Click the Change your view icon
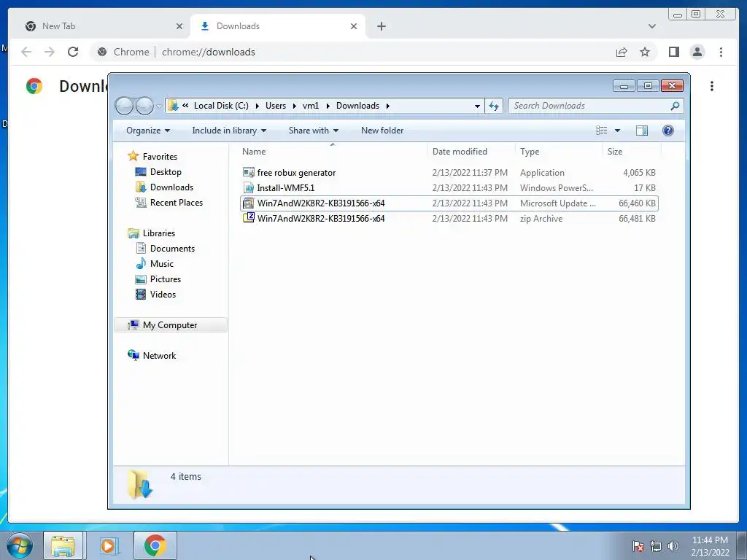This screenshot has height=560, width=747. coord(602,131)
